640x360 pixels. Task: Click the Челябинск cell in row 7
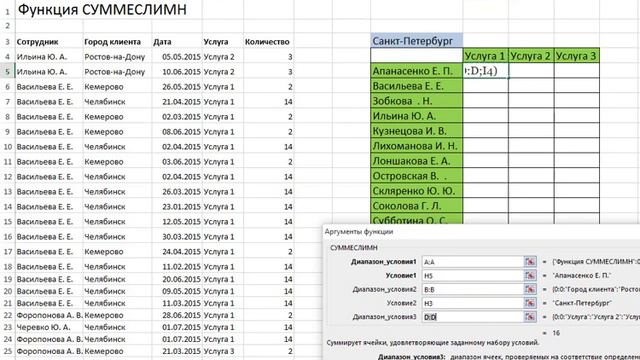[117, 102]
